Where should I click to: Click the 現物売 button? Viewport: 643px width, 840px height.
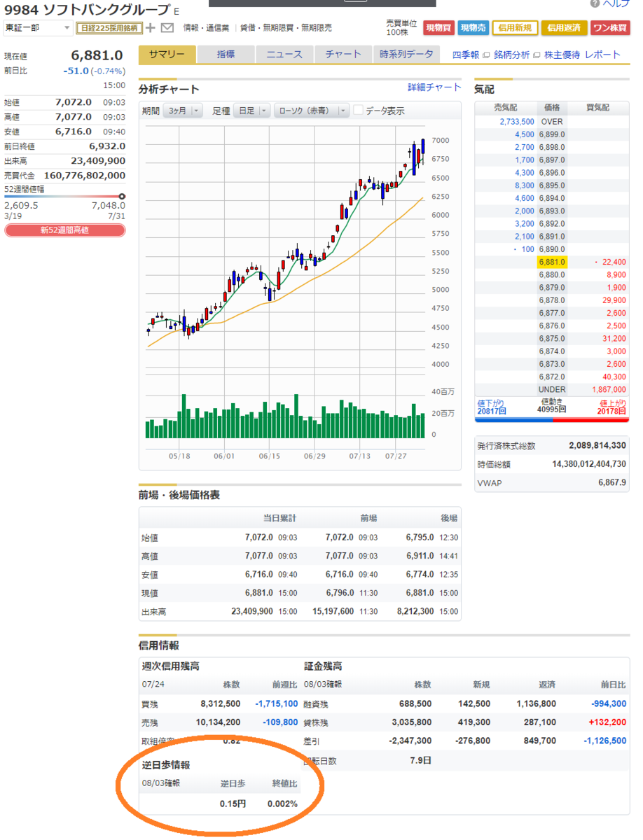pos(473,28)
